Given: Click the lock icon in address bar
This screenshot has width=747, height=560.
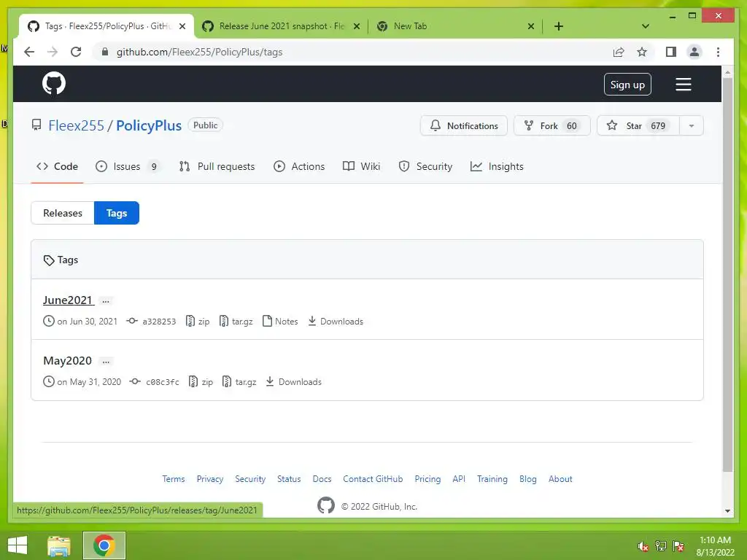Looking at the screenshot, I should [105, 52].
